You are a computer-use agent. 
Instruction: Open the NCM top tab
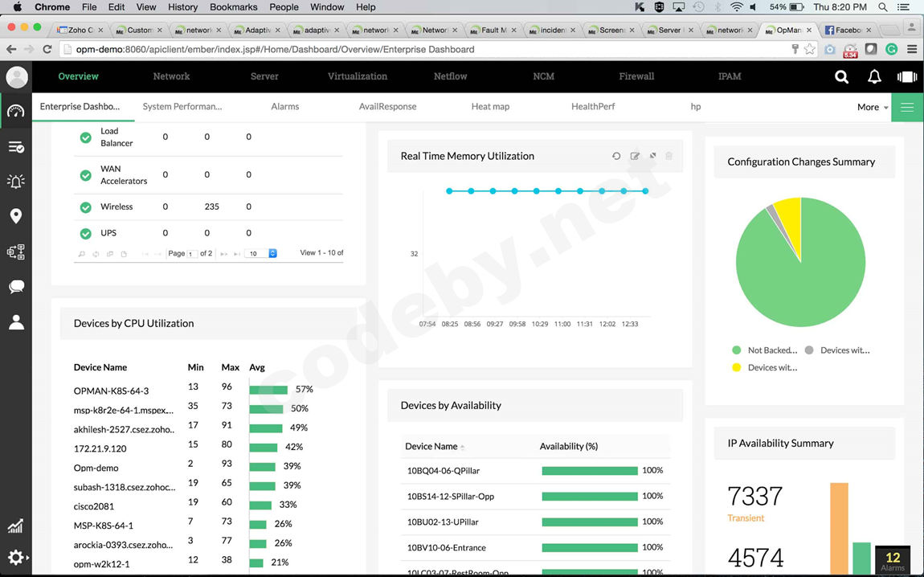click(543, 76)
